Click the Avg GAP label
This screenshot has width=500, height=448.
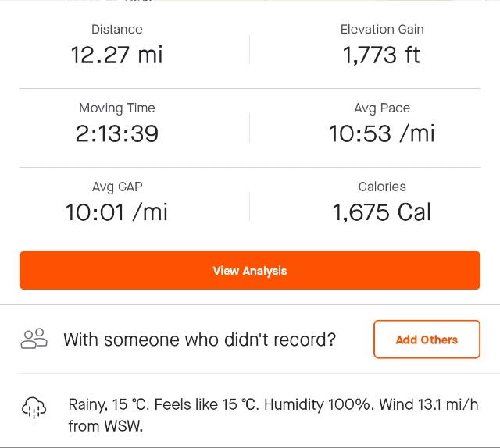117,187
